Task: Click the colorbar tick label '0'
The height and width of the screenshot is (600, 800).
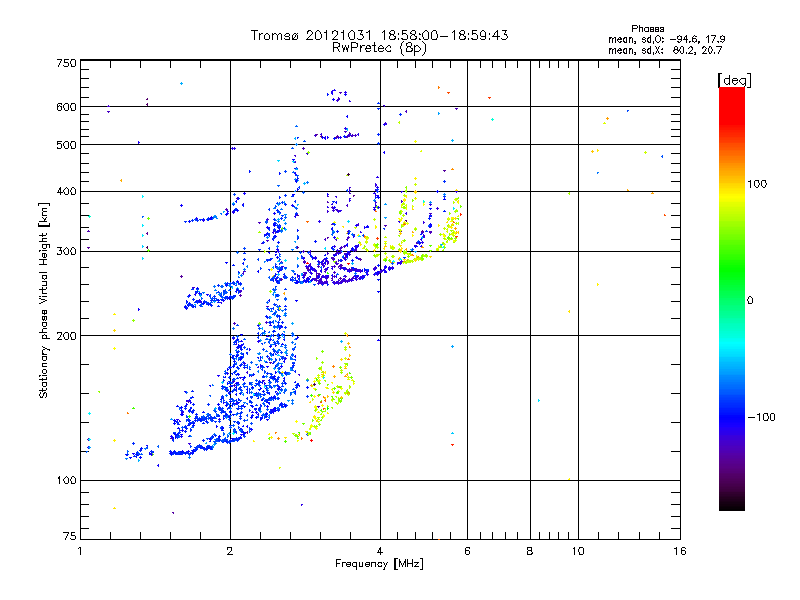Action: point(750,301)
